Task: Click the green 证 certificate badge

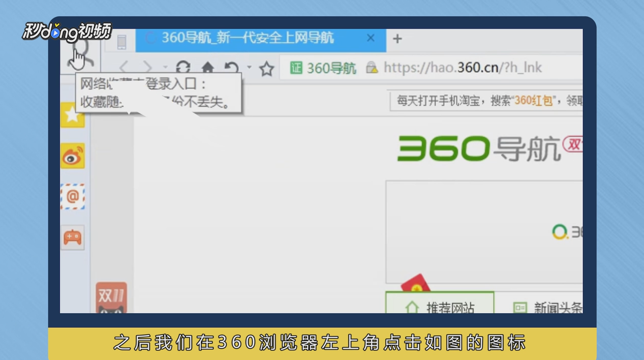Action: pos(296,68)
